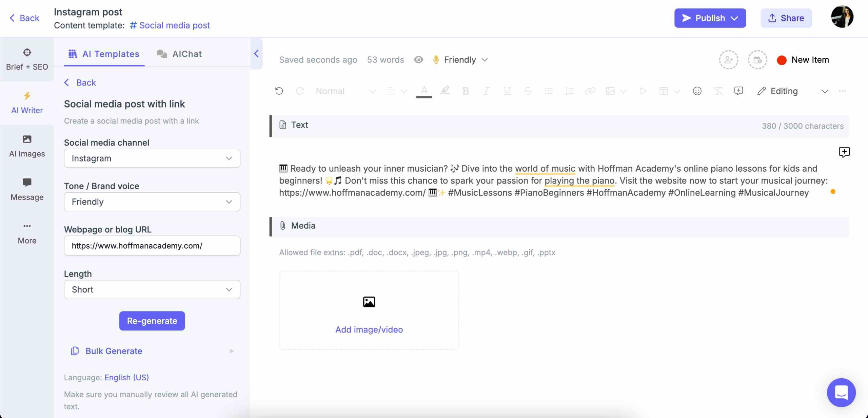Click the emoji insert icon
The width and height of the screenshot is (868, 418).
696,91
